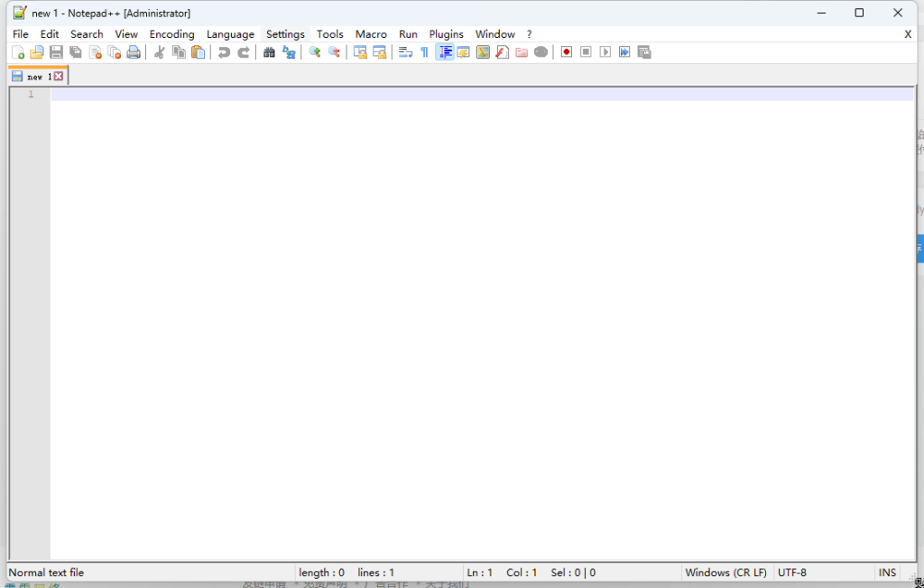This screenshot has height=588, width=924.
Task: Toggle Show All Characters pilcrow icon
Action: [x=424, y=52]
